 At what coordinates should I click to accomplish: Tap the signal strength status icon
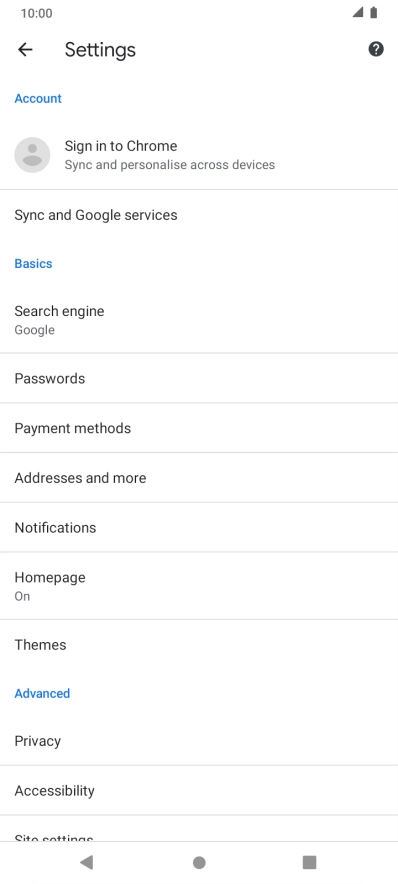pos(357,12)
